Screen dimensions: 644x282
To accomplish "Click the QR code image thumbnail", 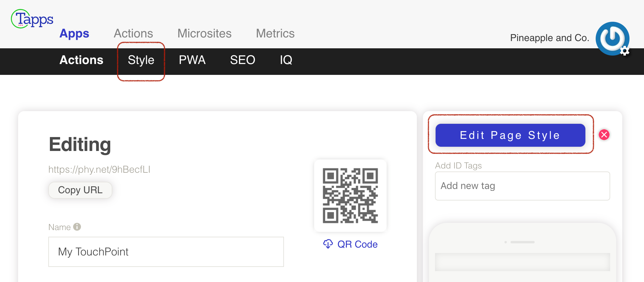I will pyautogui.click(x=350, y=196).
